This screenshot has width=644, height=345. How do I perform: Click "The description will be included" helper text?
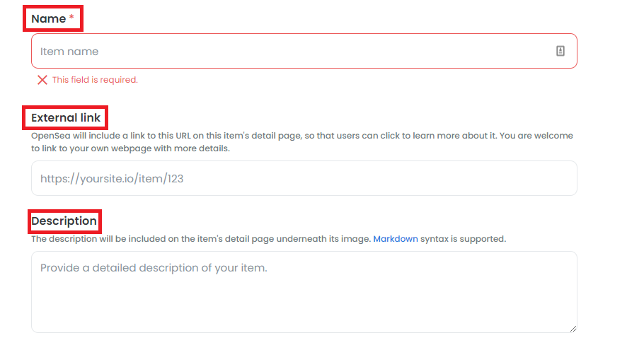97,239
